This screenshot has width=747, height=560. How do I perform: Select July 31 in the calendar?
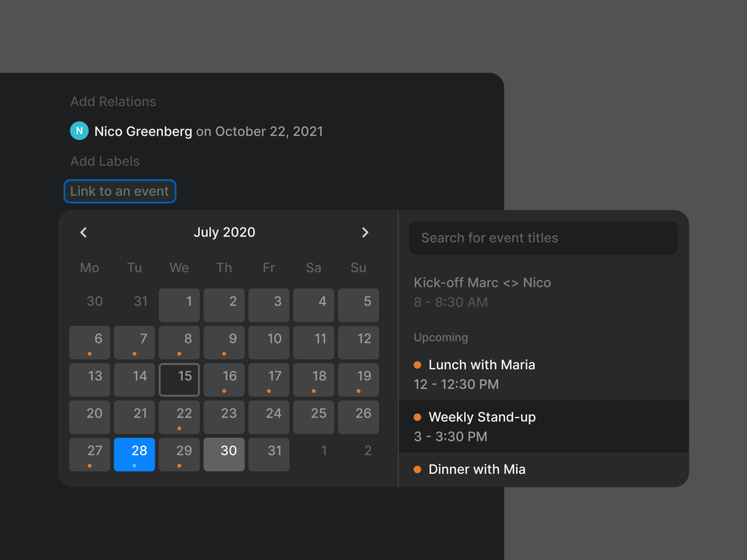click(269, 455)
